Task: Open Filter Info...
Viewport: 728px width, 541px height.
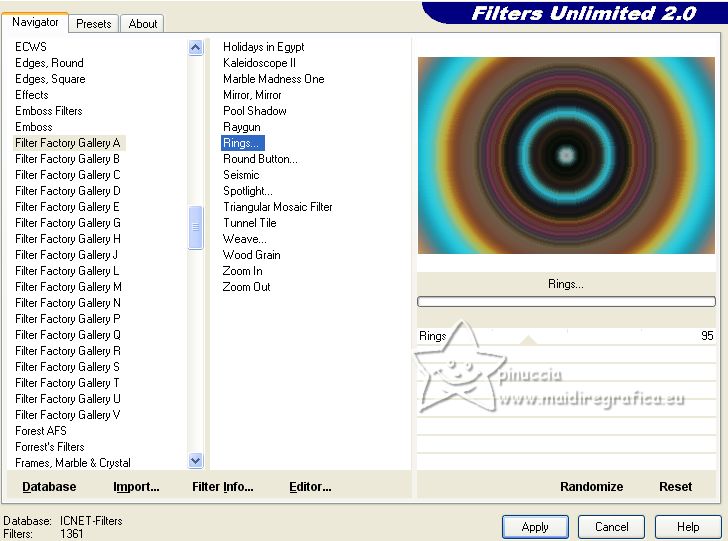Action: click(x=223, y=486)
